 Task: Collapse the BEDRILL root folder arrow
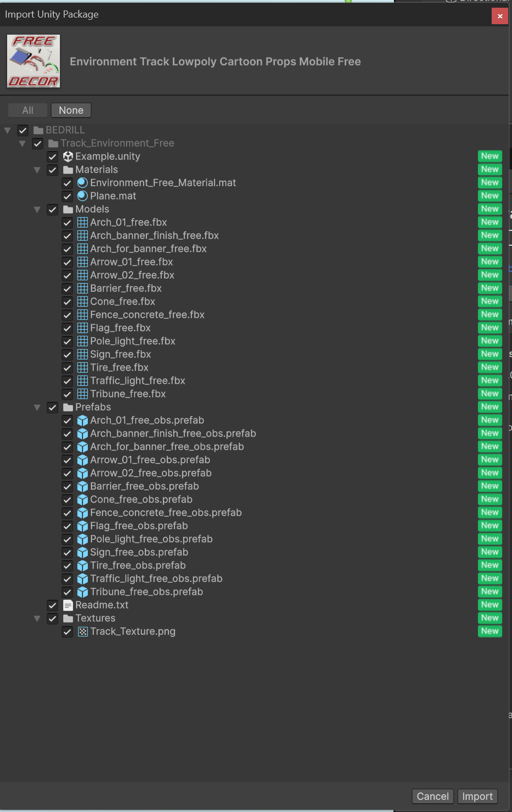click(x=8, y=130)
